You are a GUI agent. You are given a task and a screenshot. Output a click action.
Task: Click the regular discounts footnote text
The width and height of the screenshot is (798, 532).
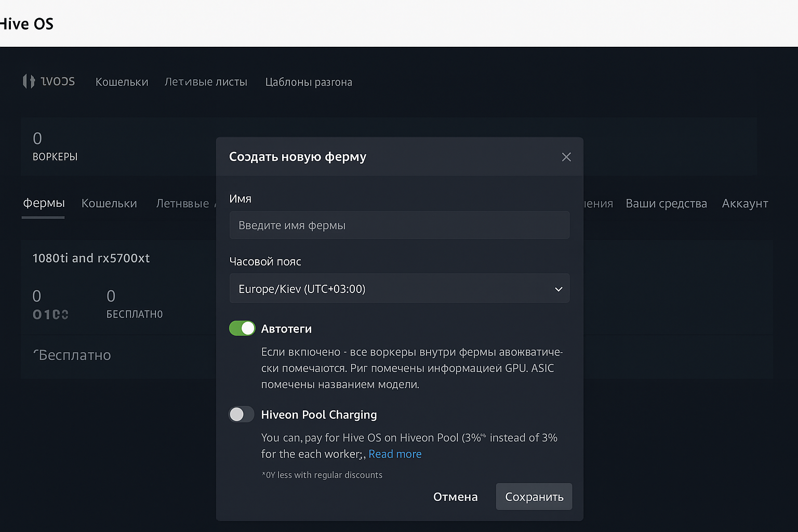322,475
